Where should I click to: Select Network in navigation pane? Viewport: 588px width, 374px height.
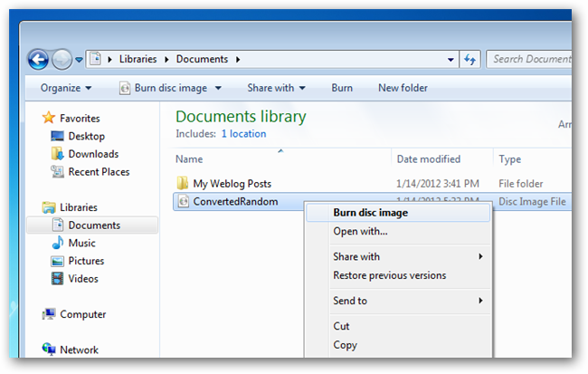click(79, 350)
